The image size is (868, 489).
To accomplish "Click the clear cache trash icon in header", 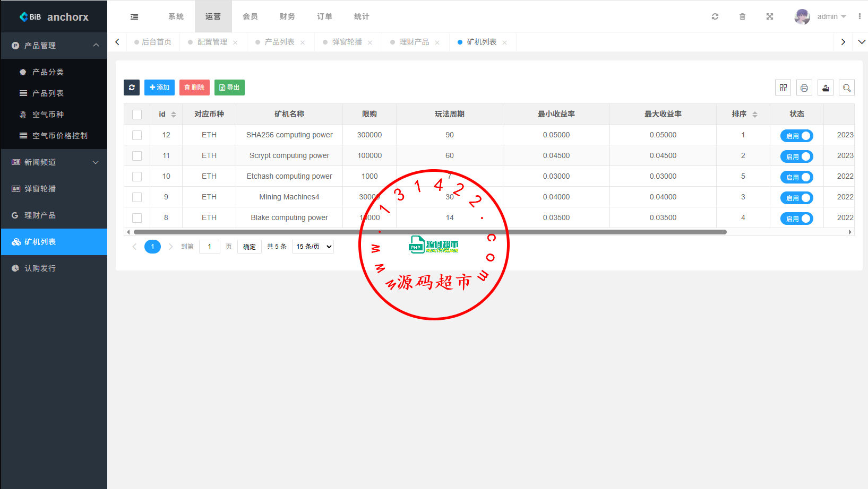I will [x=742, y=16].
